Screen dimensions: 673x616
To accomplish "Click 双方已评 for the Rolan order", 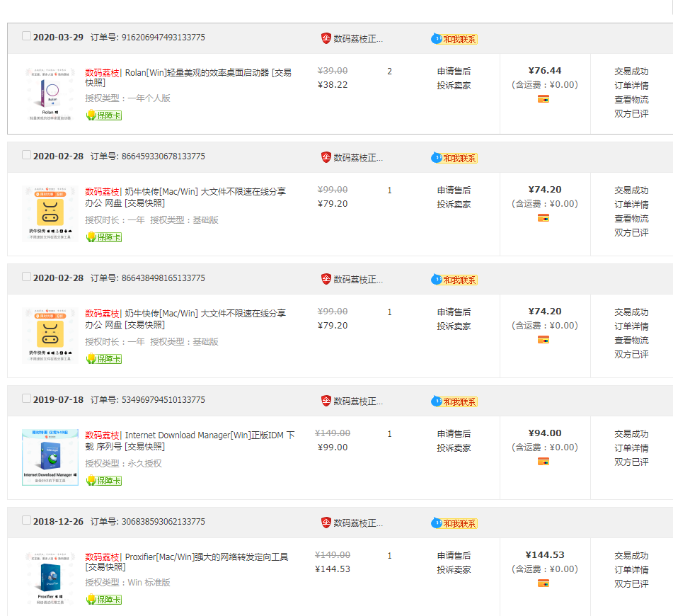I will [x=631, y=114].
